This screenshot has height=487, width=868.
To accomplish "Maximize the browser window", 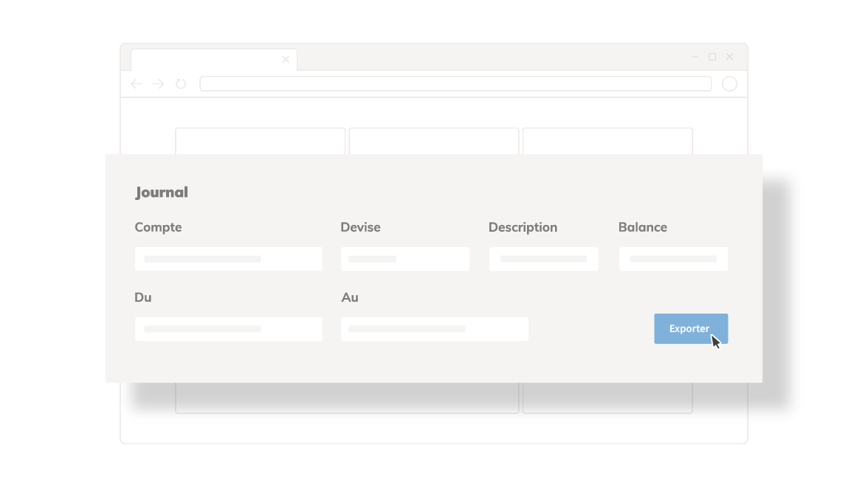I will [712, 56].
